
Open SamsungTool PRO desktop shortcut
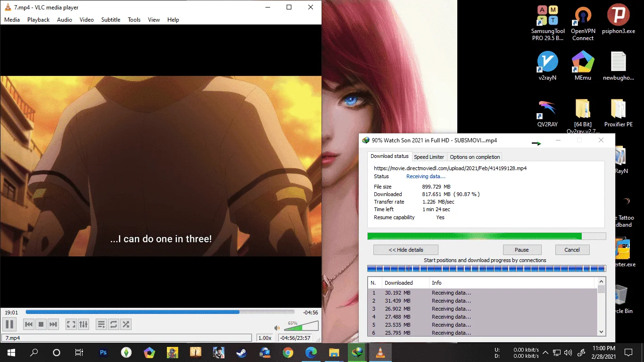point(547,24)
